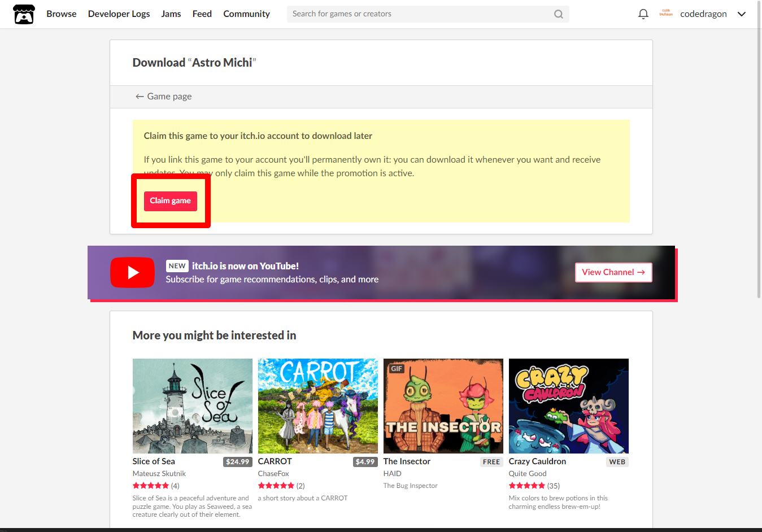The height and width of the screenshot is (532, 762).
Task: Click the $24.99 price tag
Action: [238, 462]
